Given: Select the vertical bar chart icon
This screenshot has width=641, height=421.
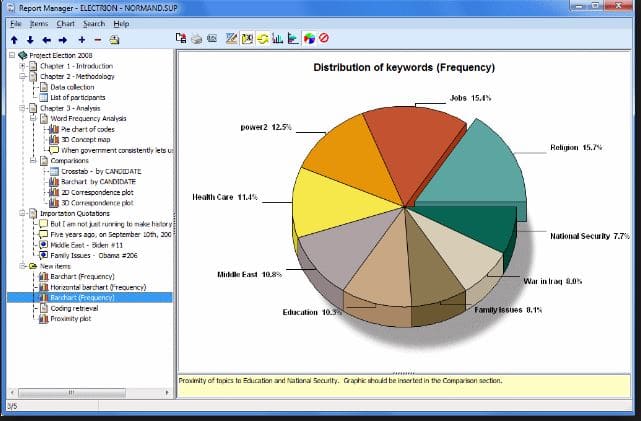Looking at the screenshot, I should click(278, 38).
